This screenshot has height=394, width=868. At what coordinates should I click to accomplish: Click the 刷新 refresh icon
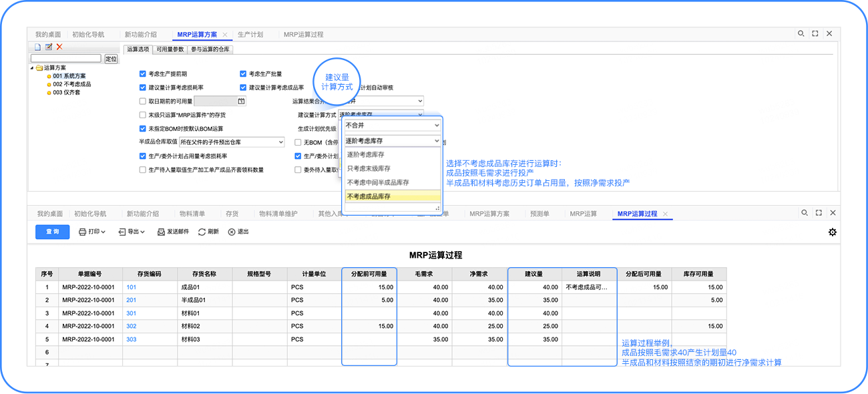tap(202, 232)
